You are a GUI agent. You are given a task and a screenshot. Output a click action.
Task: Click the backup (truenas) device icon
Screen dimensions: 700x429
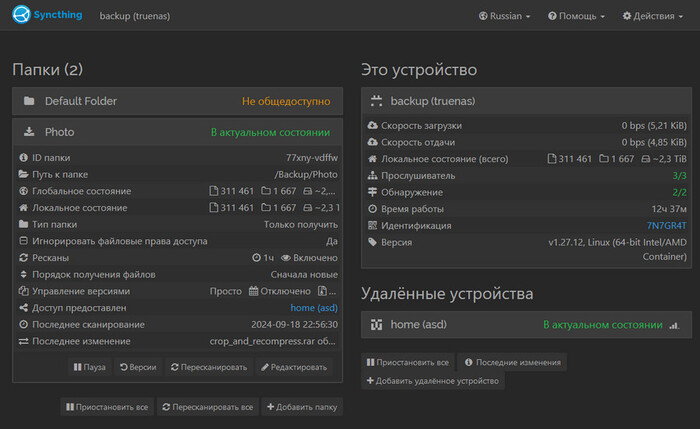[x=376, y=101]
